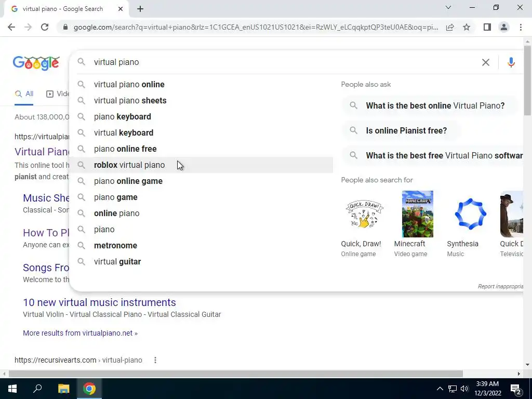Choose suggestion virtual guitar

pyautogui.click(x=201, y=262)
